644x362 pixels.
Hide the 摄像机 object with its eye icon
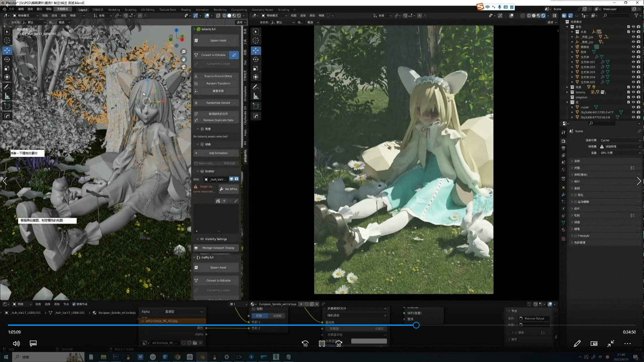coord(633,47)
